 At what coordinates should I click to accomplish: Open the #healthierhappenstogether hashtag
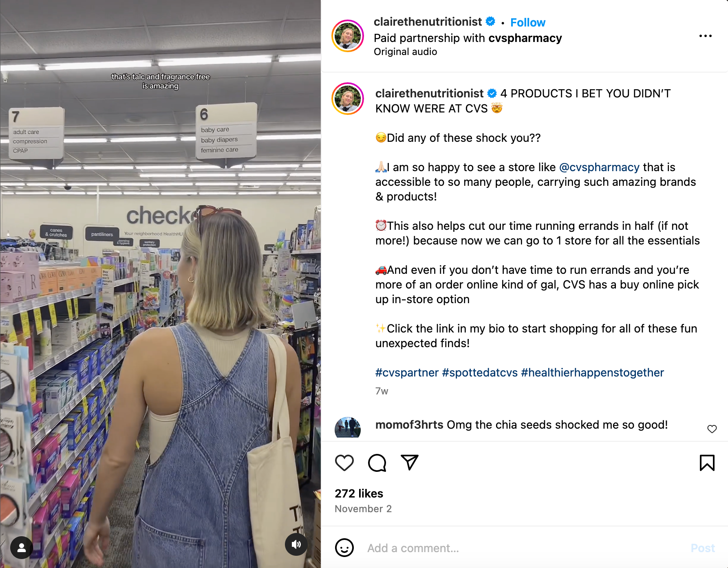click(592, 372)
